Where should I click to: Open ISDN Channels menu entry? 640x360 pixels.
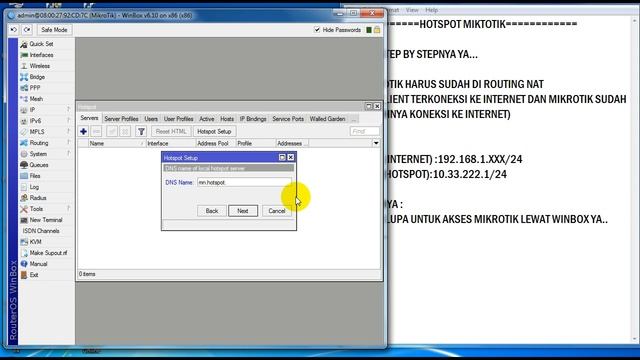click(41, 231)
